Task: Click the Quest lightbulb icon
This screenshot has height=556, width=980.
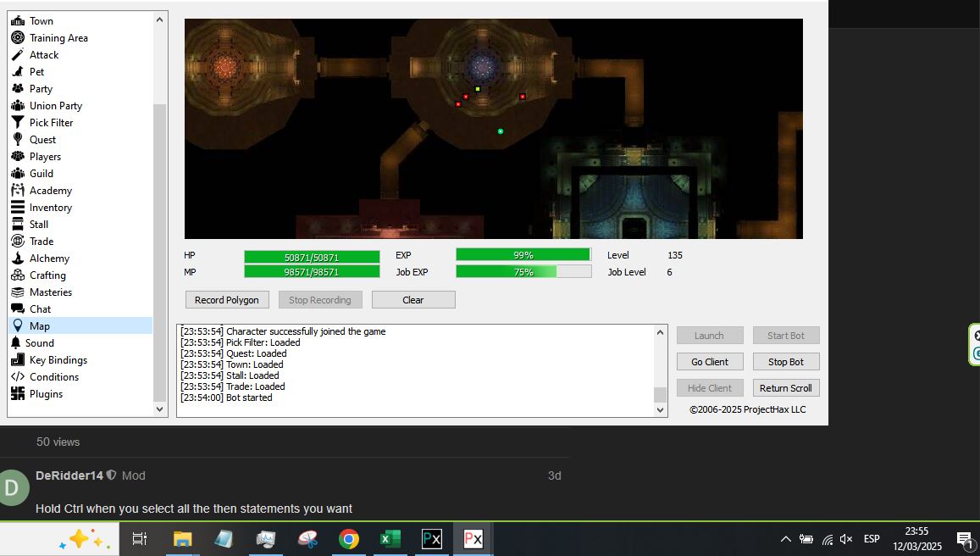Action: (17, 140)
